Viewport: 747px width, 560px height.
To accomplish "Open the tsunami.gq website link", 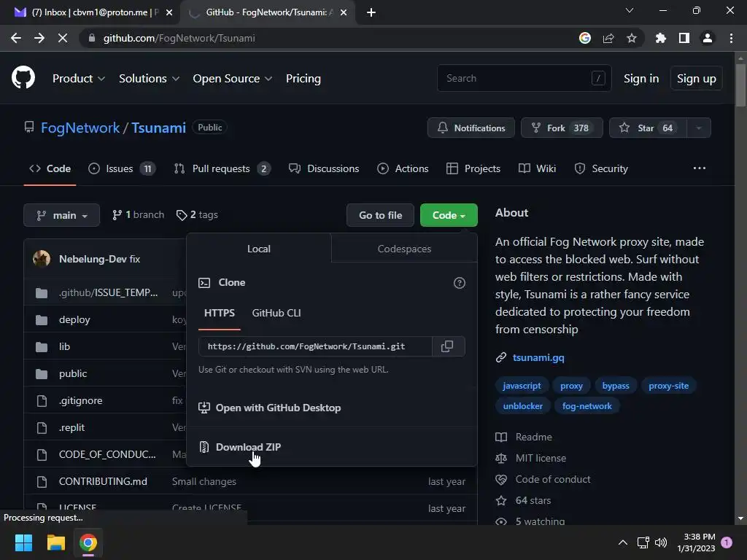I will (x=538, y=357).
